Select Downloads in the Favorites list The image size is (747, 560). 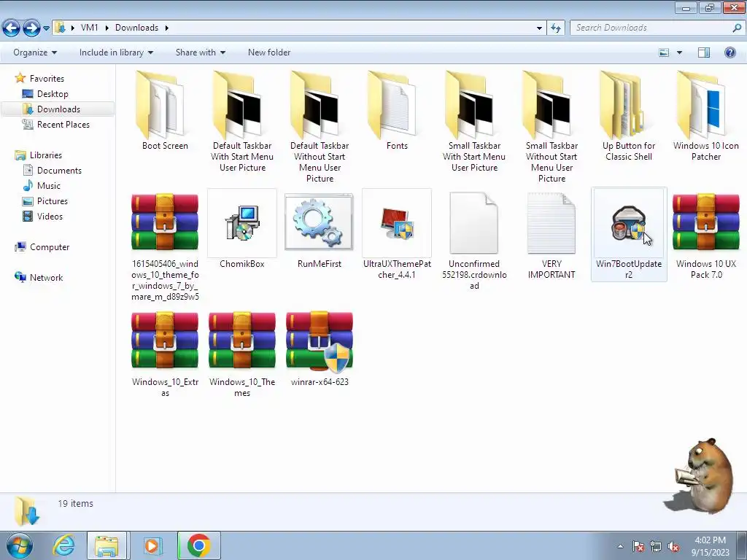pos(58,109)
